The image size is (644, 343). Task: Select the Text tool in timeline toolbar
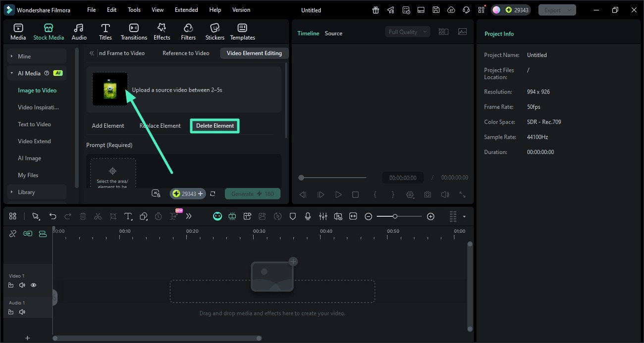click(128, 216)
